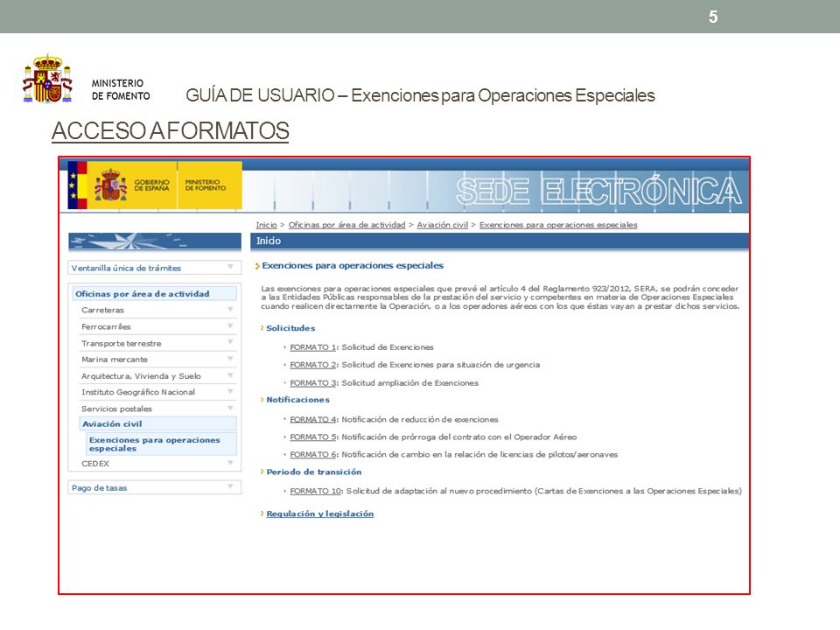Click the compass star image above the sidebar
840x630 pixels.
pos(155,241)
